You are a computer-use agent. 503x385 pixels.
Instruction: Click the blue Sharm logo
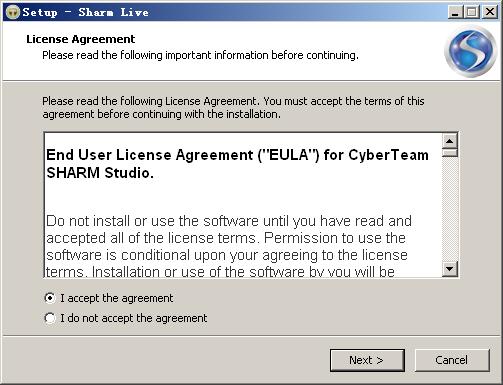point(471,52)
